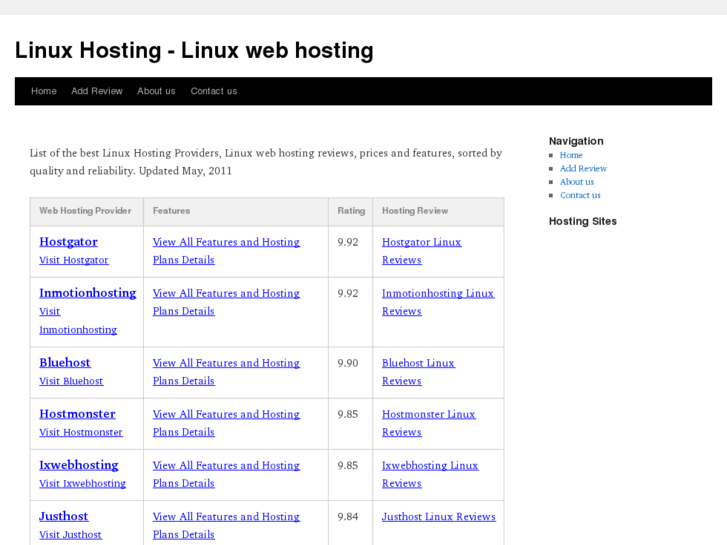This screenshot has height=545, width=727.
Task: Follow the Visit Bluehost link
Action: click(x=71, y=381)
